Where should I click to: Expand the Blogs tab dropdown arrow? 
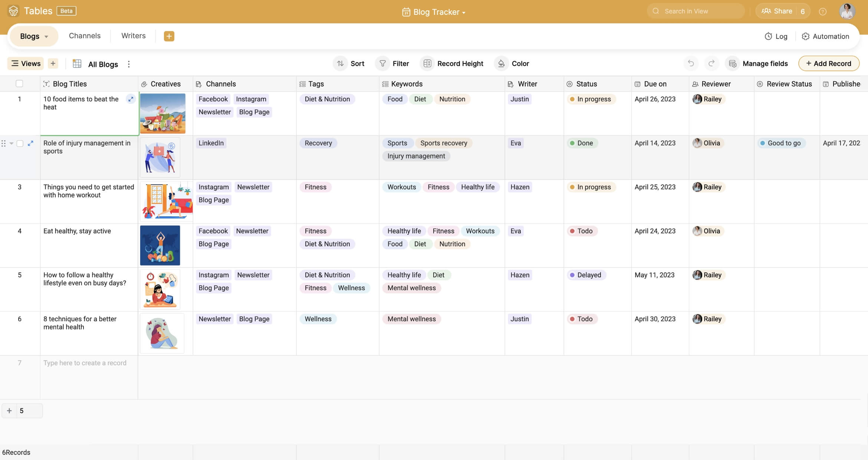(x=46, y=36)
